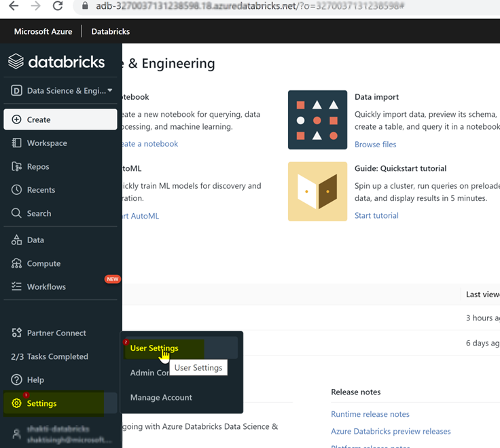Open Compute in the sidebar
This screenshot has height=448, width=500.
(60, 263)
